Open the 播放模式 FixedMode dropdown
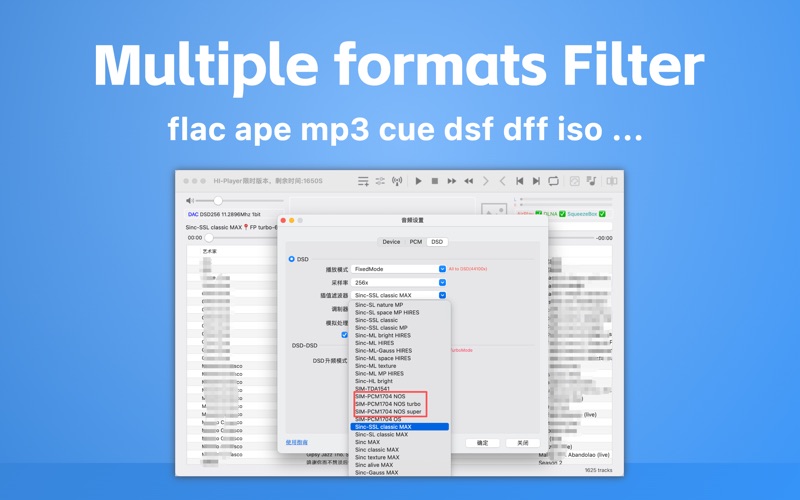The width and height of the screenshot is (800, 500). point(398,269)
